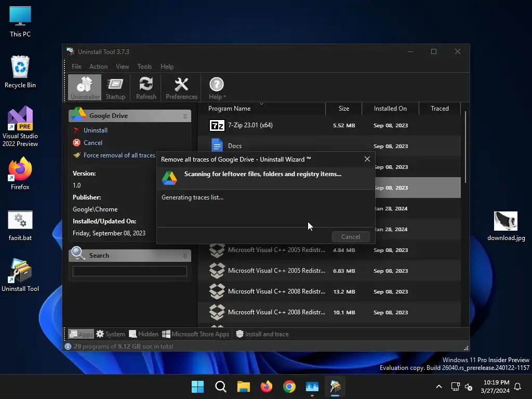This screenshot has width=532, height=399.
Task: Open Firefox from the taskbar
Action: click(x=267, y=387)
